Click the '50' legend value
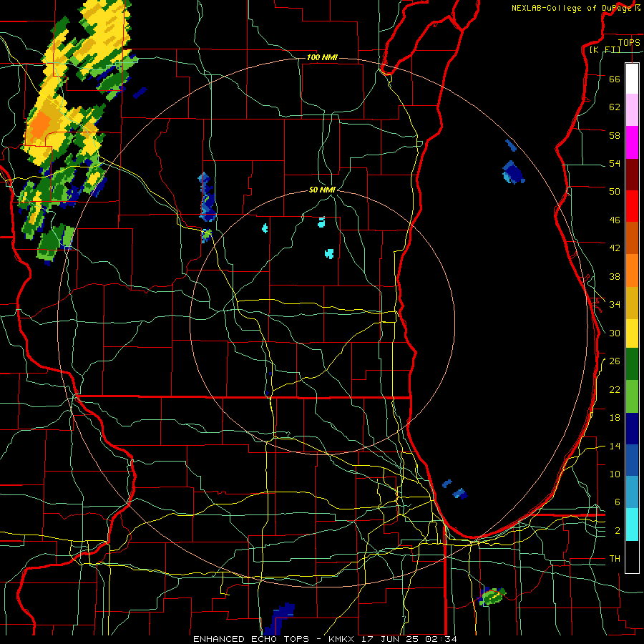Screen dimensions: 644x644 (x=615, y=191)
